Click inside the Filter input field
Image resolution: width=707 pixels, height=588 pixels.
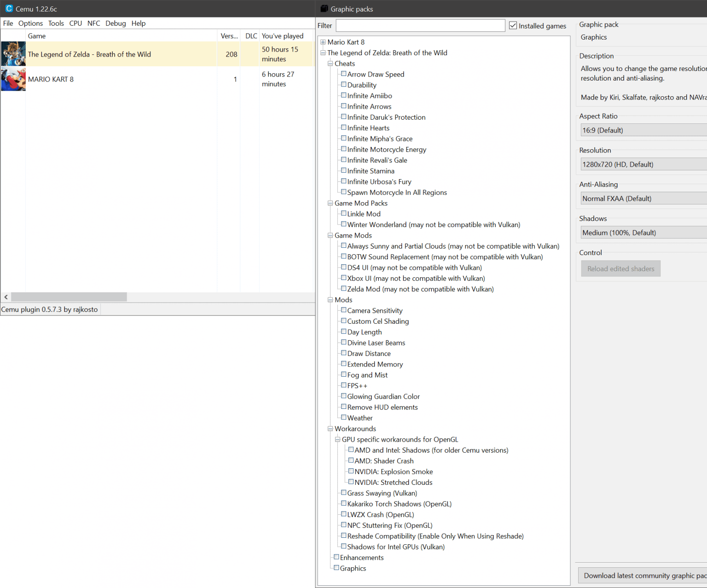(x=420, y=25)
